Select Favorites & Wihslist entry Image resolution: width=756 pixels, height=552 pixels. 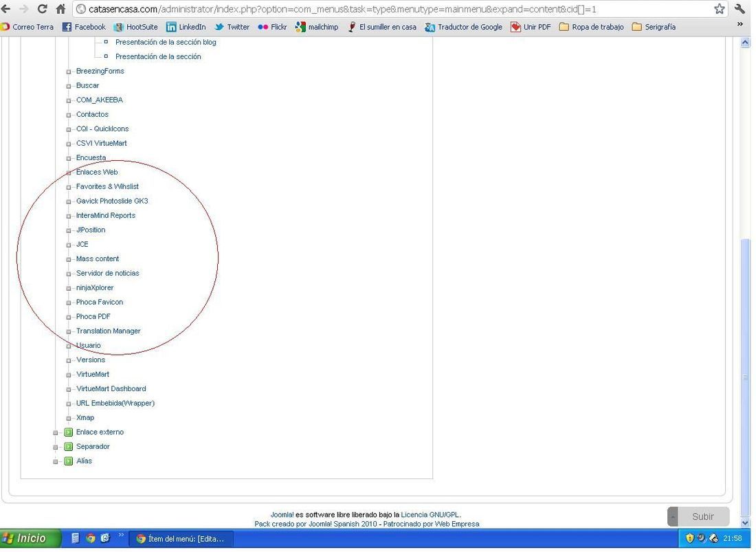107,187
